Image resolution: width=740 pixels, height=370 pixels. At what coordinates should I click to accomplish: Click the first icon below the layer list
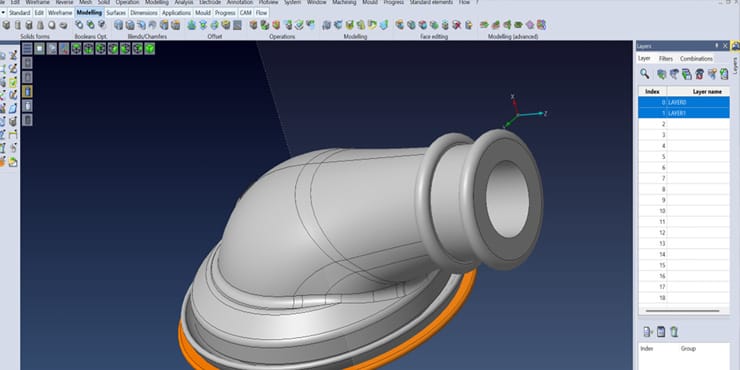tap(648, 332)
